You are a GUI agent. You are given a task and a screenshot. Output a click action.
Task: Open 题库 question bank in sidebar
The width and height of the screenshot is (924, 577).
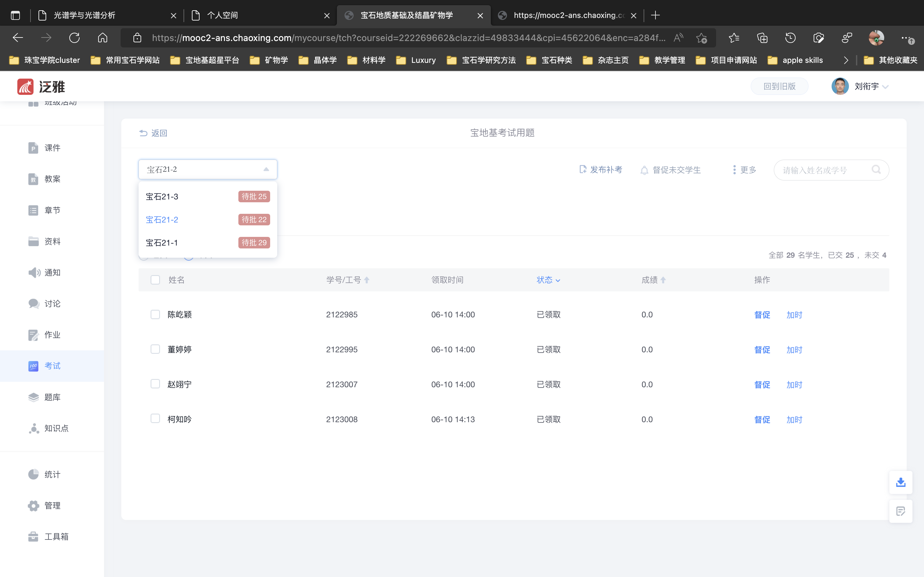click(52, 397)
